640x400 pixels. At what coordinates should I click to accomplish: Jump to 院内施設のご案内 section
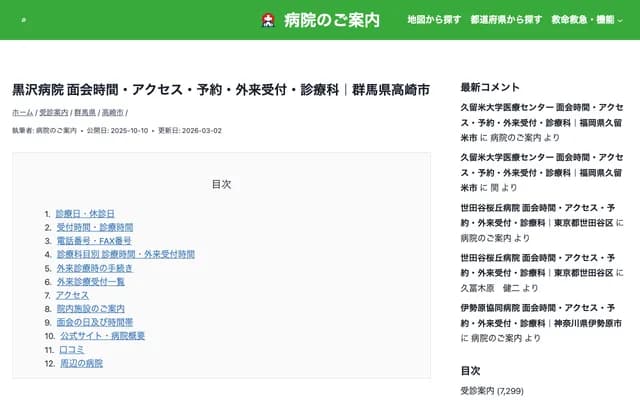click(90, 309)
